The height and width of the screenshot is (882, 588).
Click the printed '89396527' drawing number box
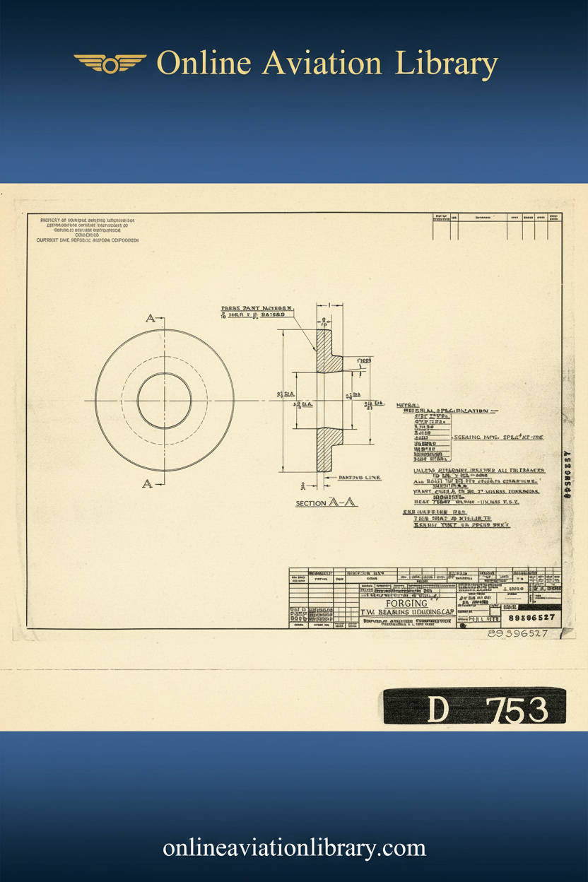click(x=531, y=618)
